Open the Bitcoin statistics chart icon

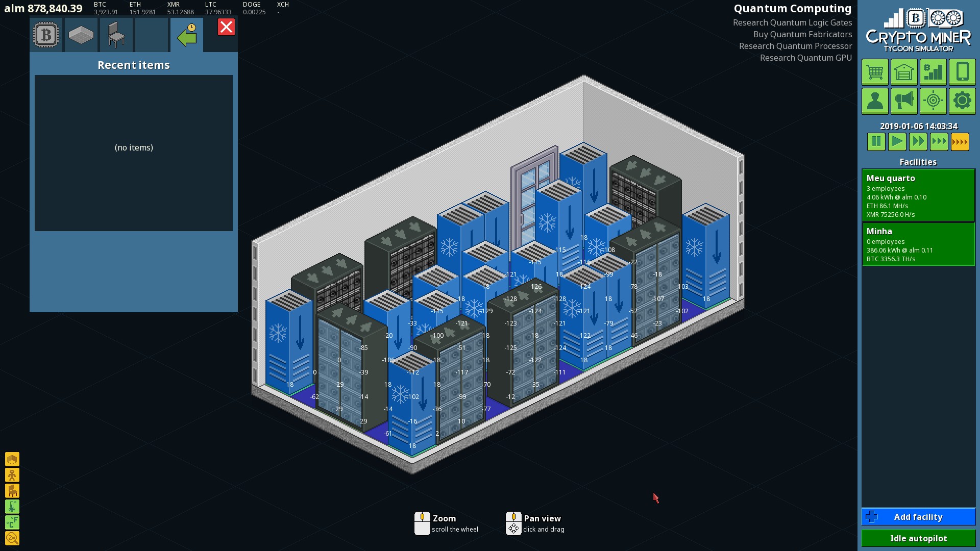point(933,72)
